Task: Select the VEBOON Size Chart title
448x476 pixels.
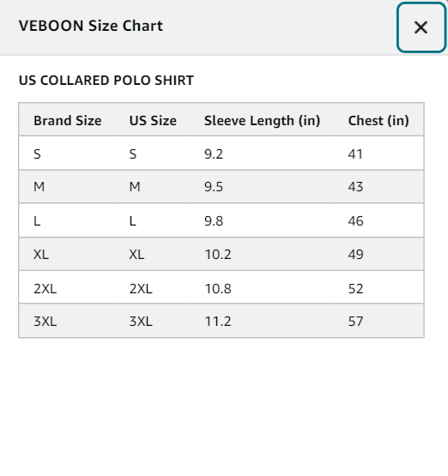Action: pyautogui.click(x=91, y=26)
